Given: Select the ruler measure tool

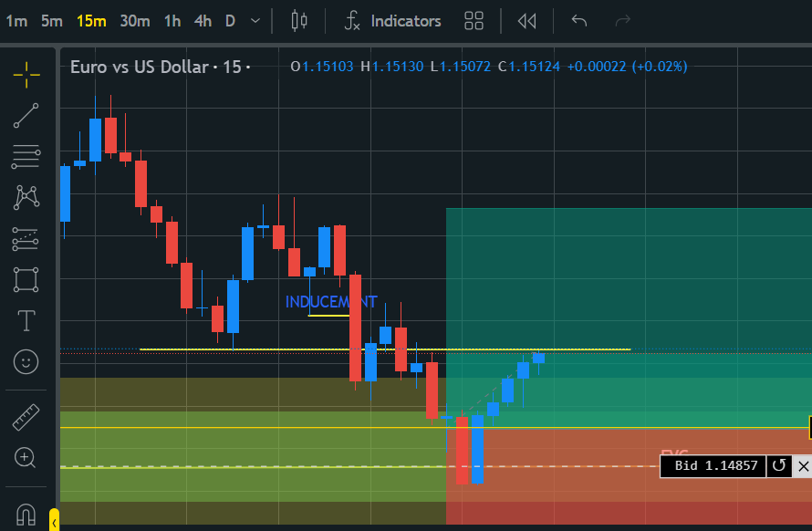Looking at the screenshot, I should pyautogui.click(x=26, y=418).
